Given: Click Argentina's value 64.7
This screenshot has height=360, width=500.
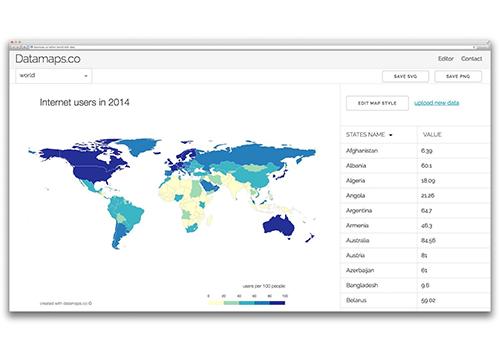Looking at the screenshot, I should tap(426, 211).
